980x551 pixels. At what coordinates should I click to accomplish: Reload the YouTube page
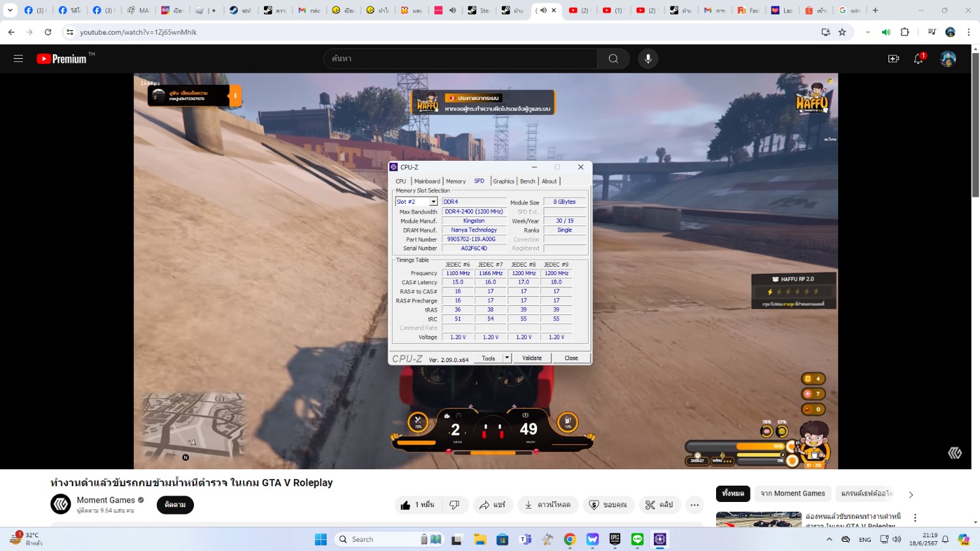click(48, 32)
